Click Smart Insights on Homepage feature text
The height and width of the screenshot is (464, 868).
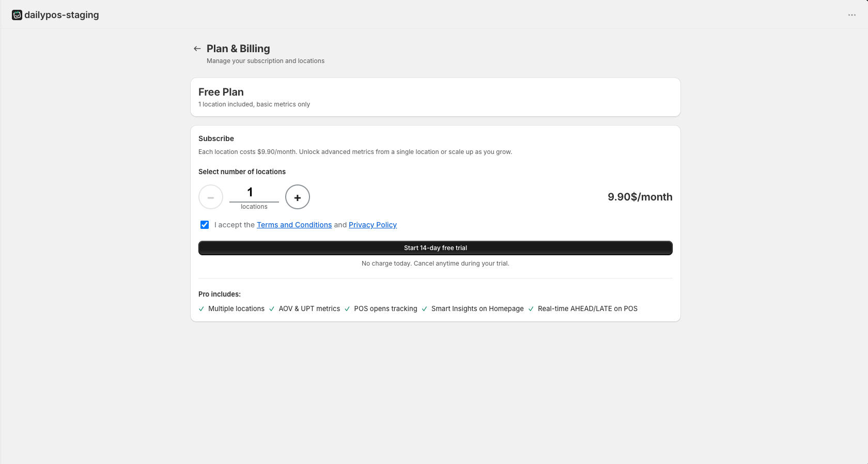click(477, 308)
